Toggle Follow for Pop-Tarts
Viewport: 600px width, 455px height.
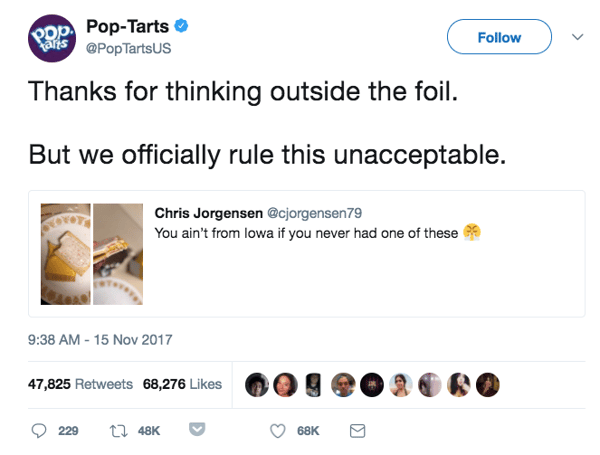click(499, 37)
